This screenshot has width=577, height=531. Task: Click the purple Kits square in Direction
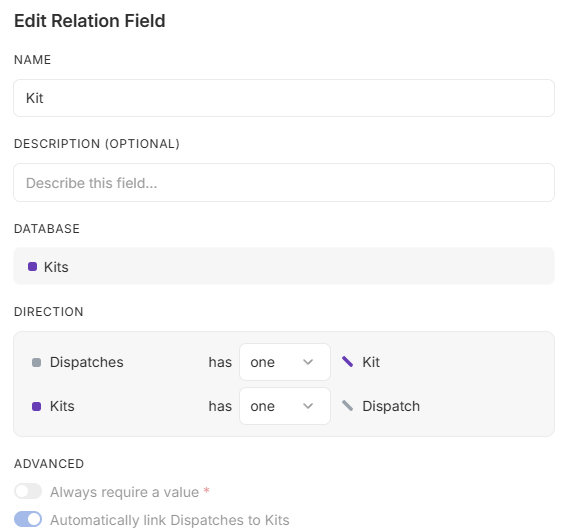pos(36,406)
